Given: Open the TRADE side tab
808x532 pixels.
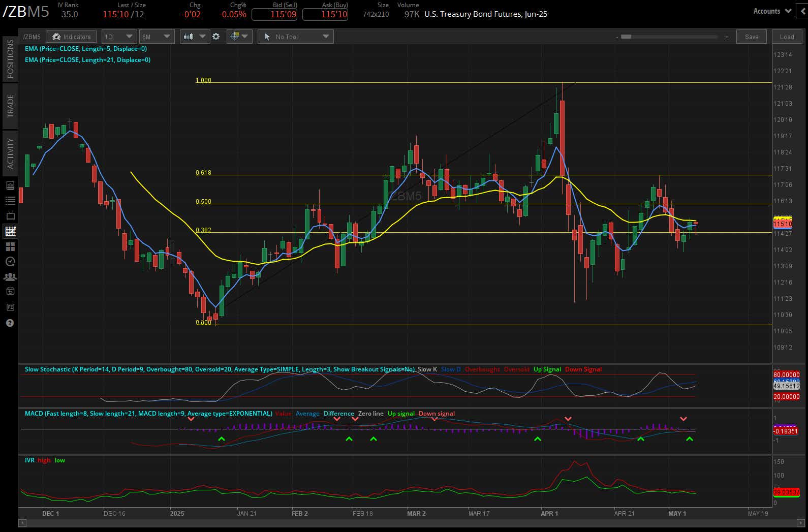Looking at the screenshot, I should pos(10,106).
